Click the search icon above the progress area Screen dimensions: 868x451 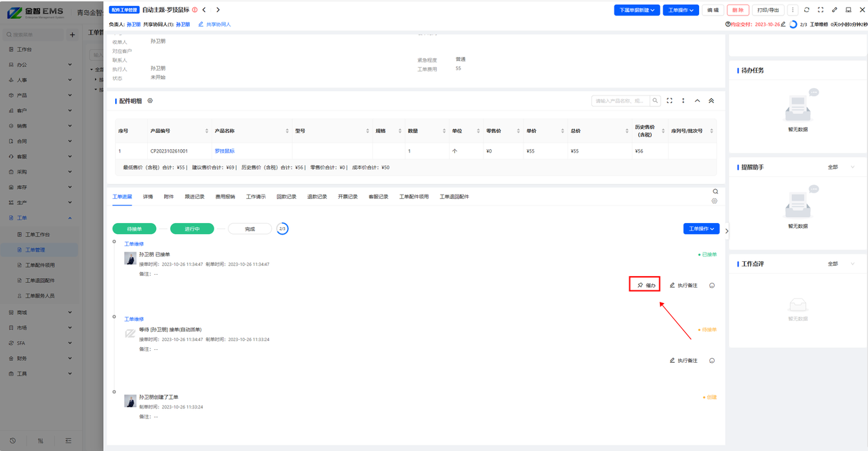[715, 191]
